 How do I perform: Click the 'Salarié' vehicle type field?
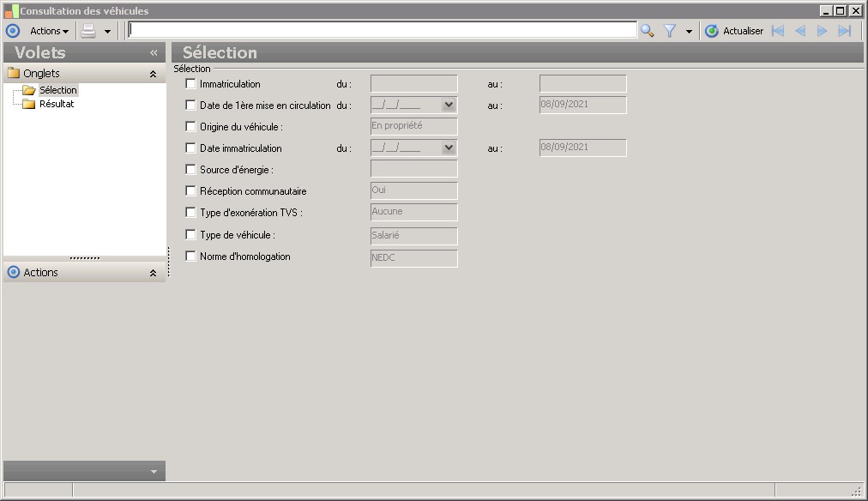point(414,236)
